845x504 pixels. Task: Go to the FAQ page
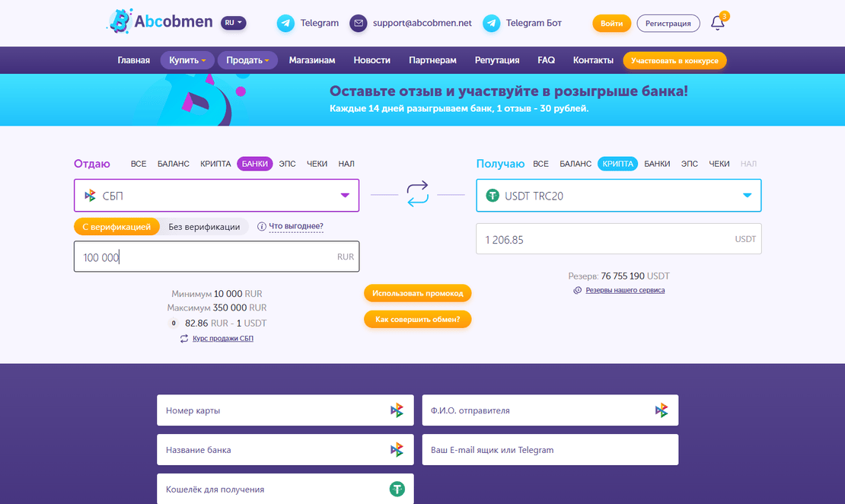pyautogui.click(x=546, y=60)
